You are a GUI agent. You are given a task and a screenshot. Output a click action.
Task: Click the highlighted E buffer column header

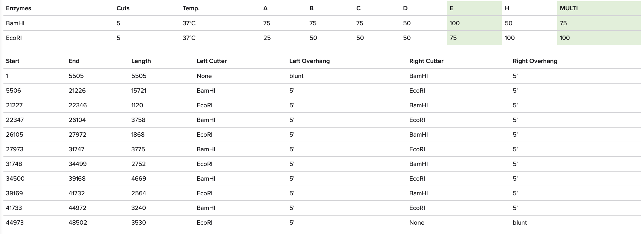451,8
